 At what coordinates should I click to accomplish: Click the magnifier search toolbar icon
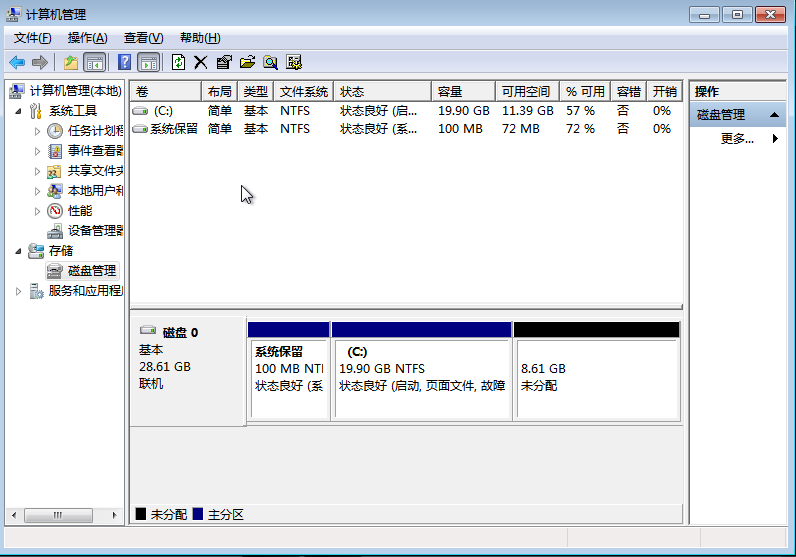(x=270, y=62)
